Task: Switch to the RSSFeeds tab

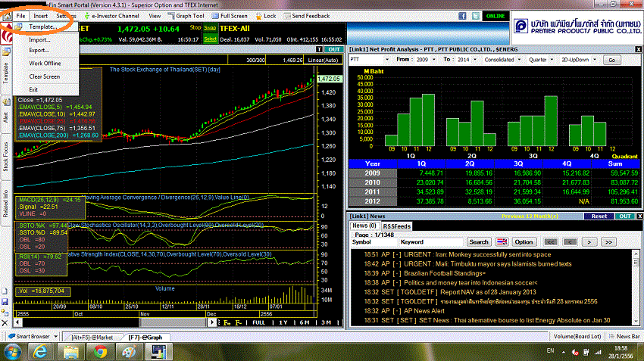Action: pyautogui.click(x=397, y=226)
